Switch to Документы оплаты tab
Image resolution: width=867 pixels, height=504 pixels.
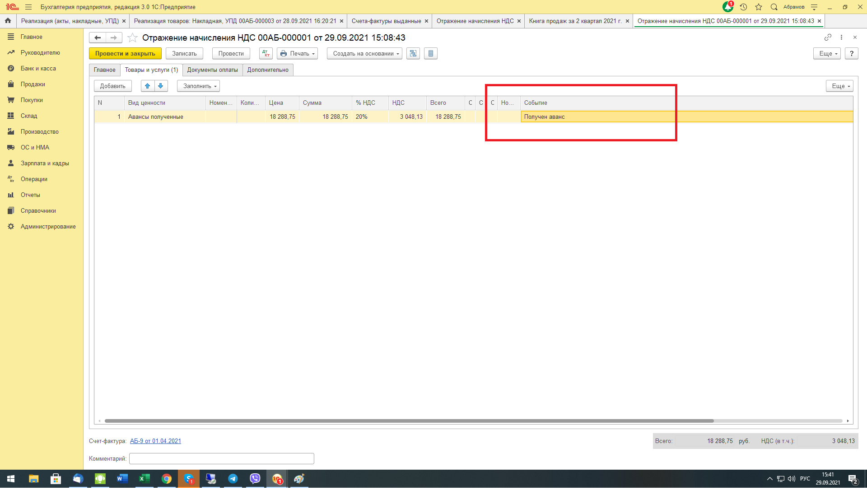click(212, 70)
